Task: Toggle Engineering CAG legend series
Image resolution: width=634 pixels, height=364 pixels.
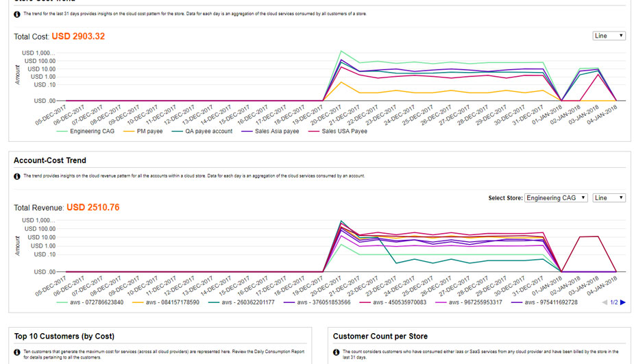Action: (x=86, y=131)
